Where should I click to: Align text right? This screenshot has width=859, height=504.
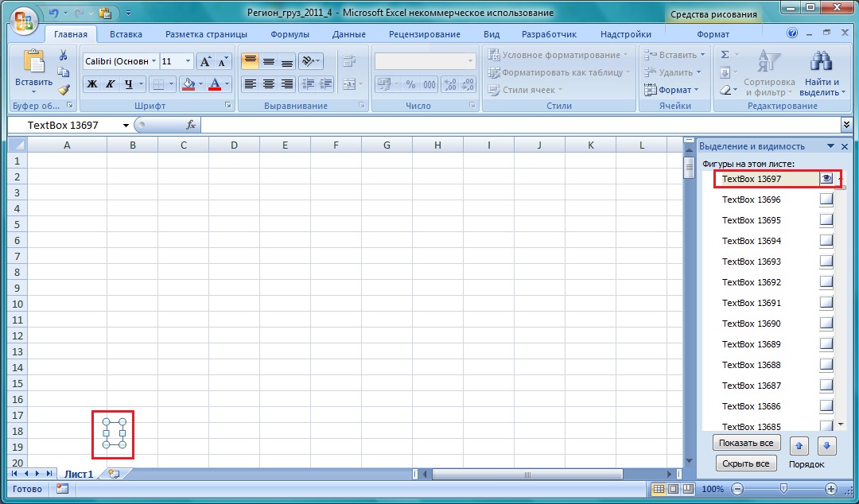point(286,83)
